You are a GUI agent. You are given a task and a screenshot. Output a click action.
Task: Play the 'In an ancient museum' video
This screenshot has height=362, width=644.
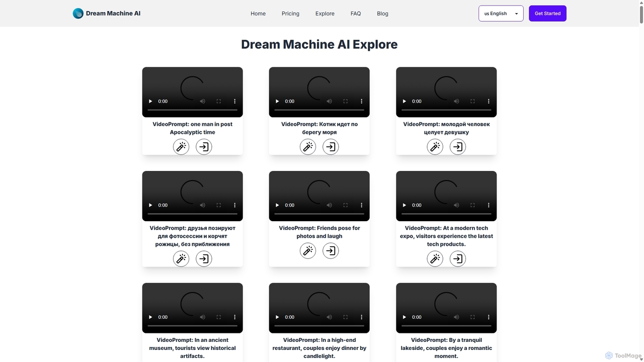click(x=150, y=317)
